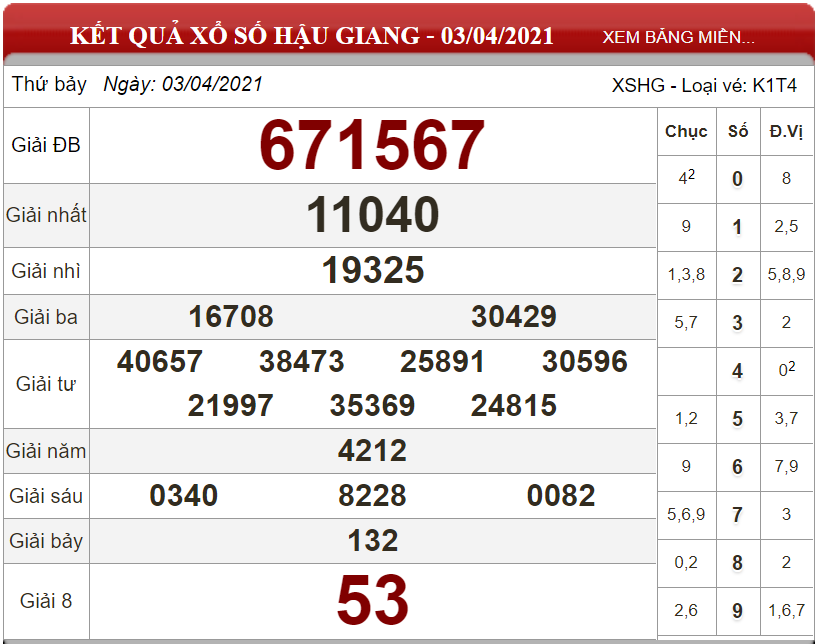This screenshot has width=820, height=644.
Task: Click the 'Chục' column header
Action: pos(686,131)
